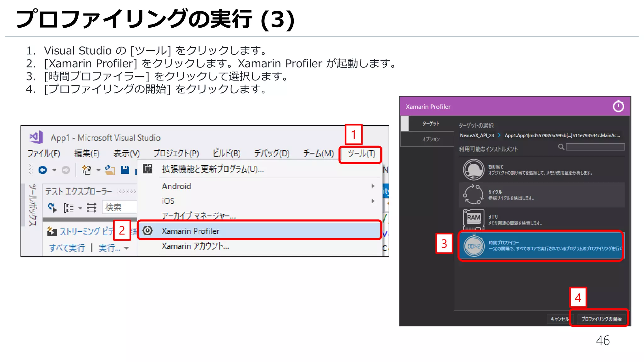Open the 実行... dropdown arrow
644x362 pixels.
pos(126,248)
